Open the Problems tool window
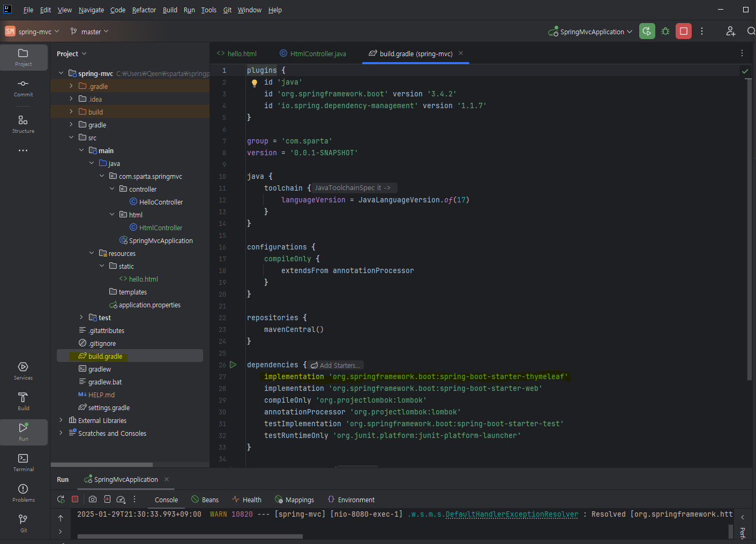 tap(23, 493)
